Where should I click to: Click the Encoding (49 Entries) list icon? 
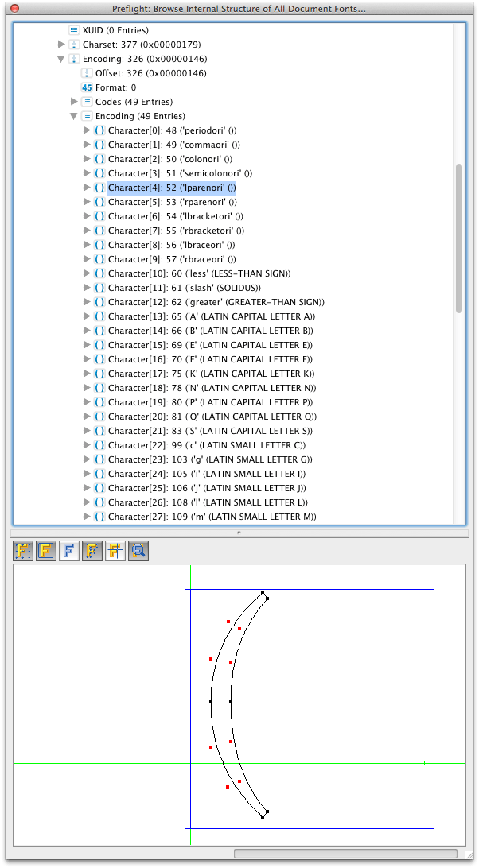pos(87,116)
